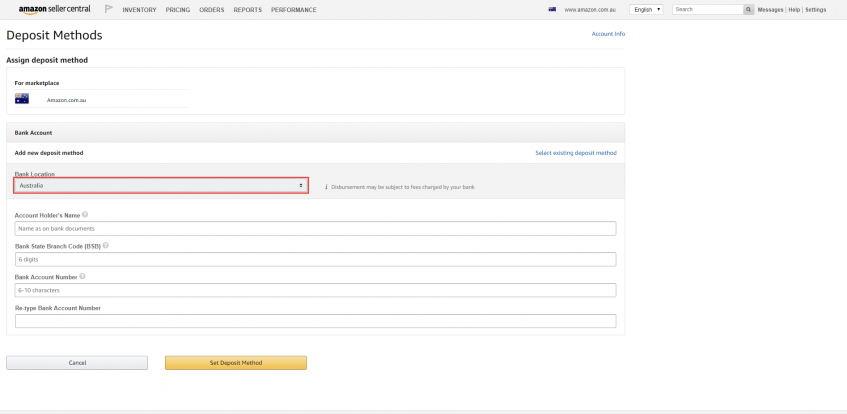Viewport: 847px width, 414px height.
Task: Open the Account Info link
Action: 608,34
